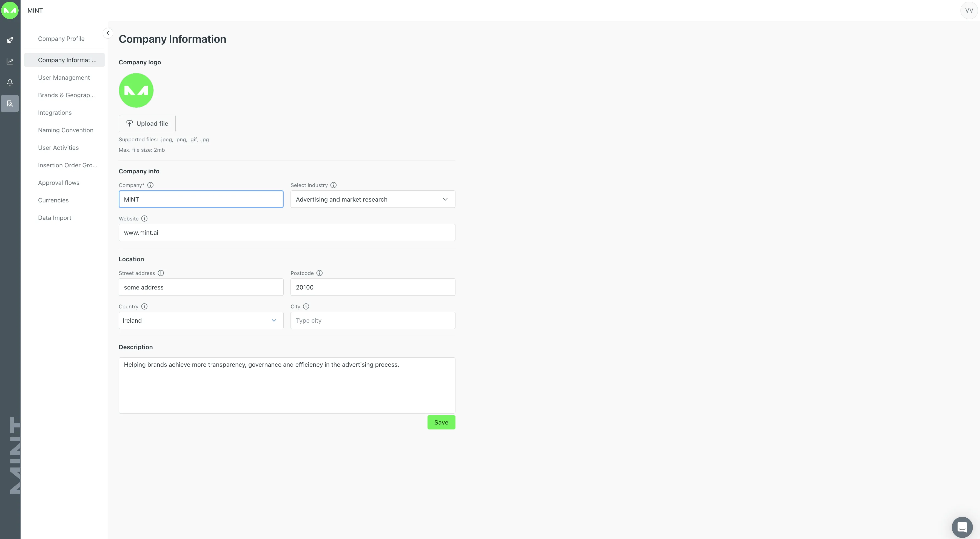Expand the Select industry dropdown

372,199
